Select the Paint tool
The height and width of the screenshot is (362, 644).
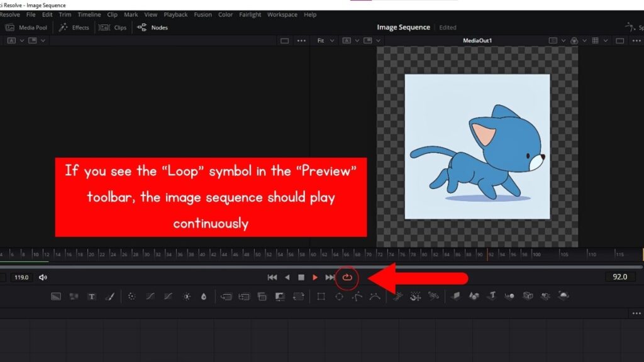(109, 297)
